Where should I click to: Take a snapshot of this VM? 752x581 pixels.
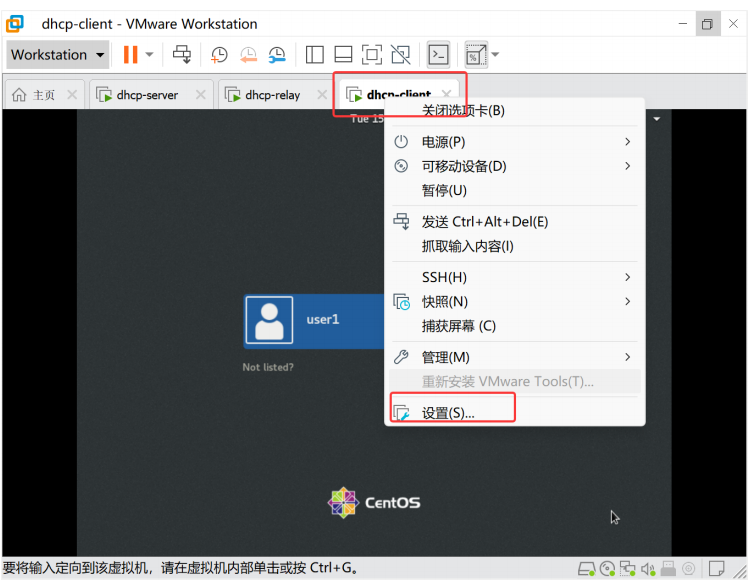pyautogui.click(x=219, y=55)
